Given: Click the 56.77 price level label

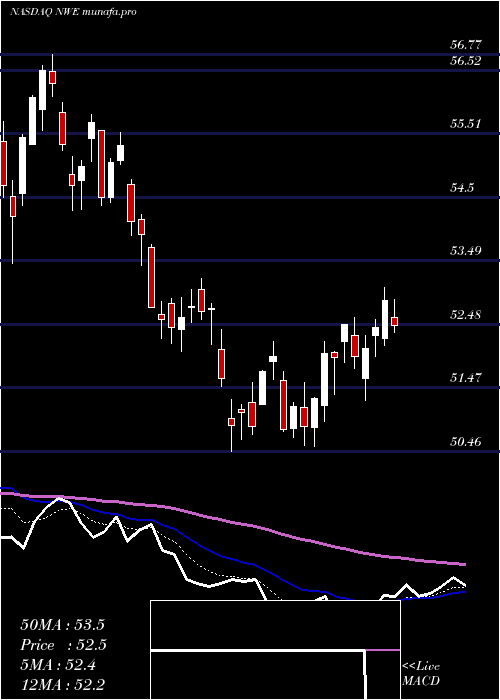Looking at the screenshot, I should [466, 45].
